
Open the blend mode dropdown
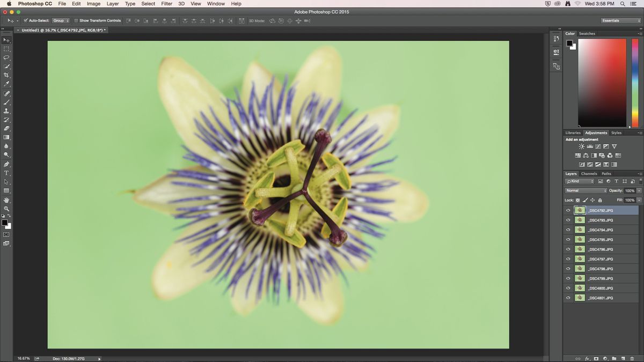point(586,190)
